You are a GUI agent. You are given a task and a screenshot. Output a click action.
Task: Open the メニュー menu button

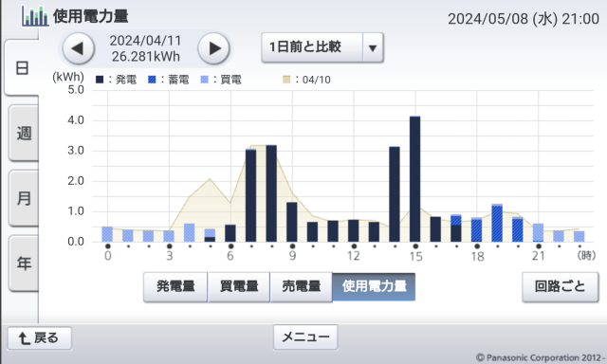pos(305,337)
